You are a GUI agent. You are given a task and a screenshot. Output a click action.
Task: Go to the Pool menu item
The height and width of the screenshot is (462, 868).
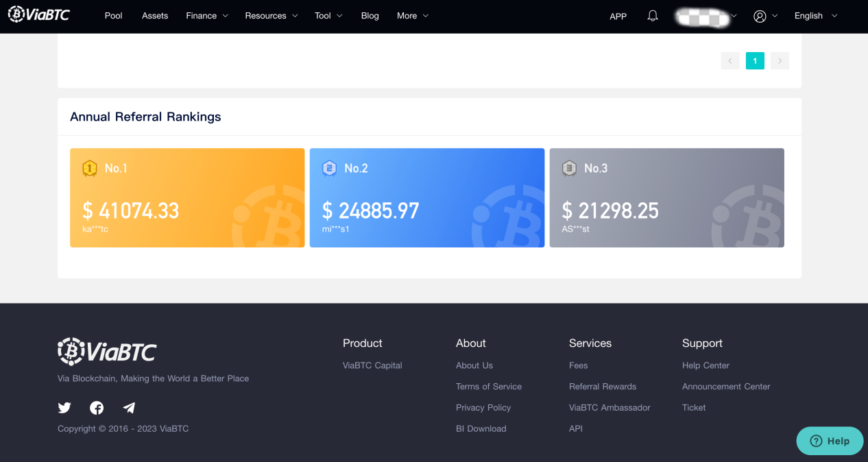point(114,16)
